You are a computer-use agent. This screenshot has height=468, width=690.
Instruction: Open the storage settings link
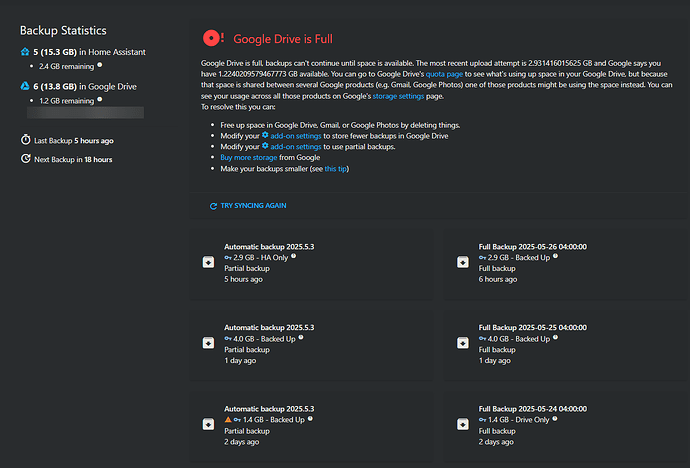(398, 96)
